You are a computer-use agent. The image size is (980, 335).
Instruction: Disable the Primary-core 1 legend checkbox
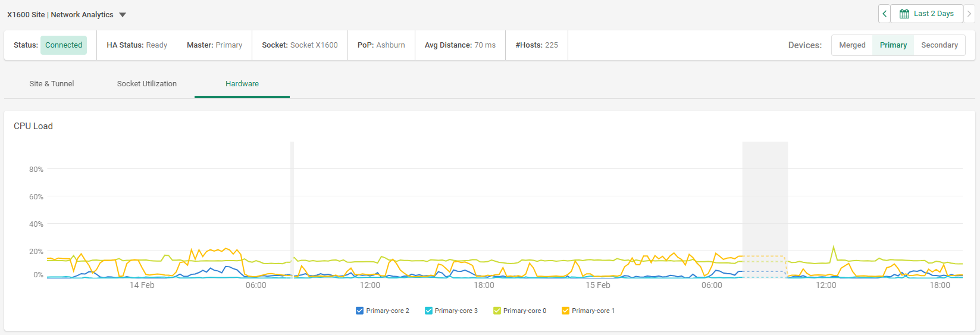point(565,311)
